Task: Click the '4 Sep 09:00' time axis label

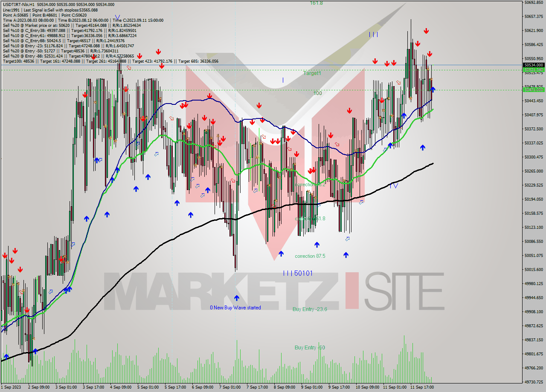Action: [x=121, y=387]
